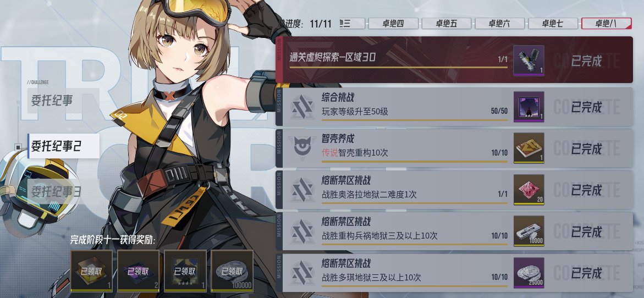Switch to the 卓绝八 tab
Screen dimensions: 644x298
pyautogui.click(x=607, y=24)
